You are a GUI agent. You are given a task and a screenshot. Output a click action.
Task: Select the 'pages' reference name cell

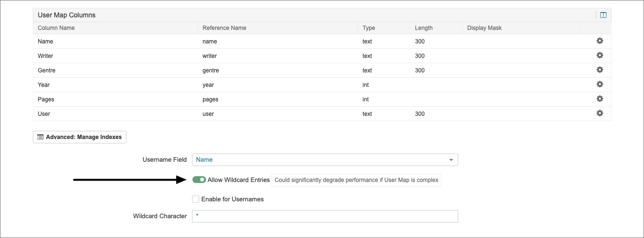tap(210, 99)
